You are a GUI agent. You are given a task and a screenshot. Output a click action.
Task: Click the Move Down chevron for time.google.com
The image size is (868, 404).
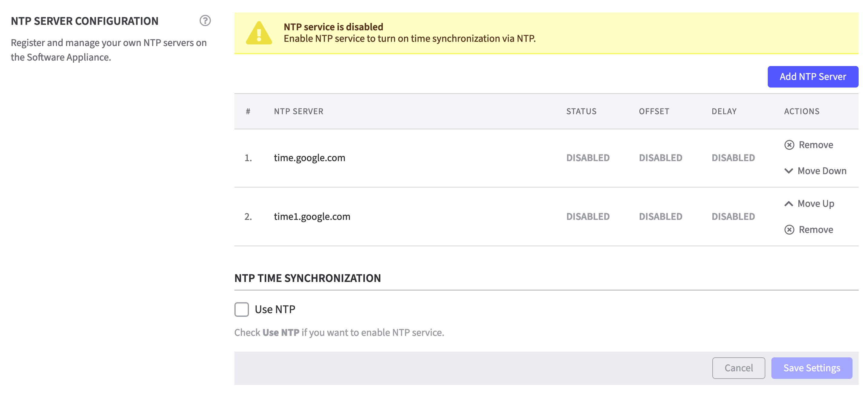(x=788, y=171)
